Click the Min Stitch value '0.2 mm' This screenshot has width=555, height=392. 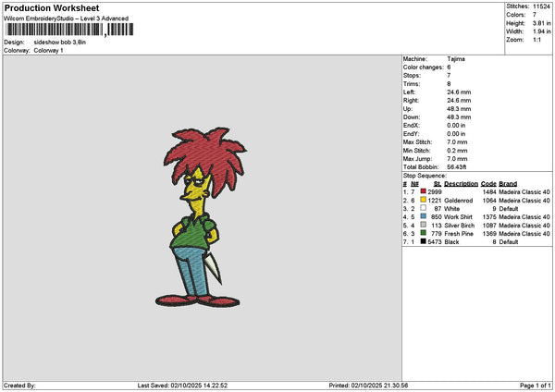pos(457,151)
